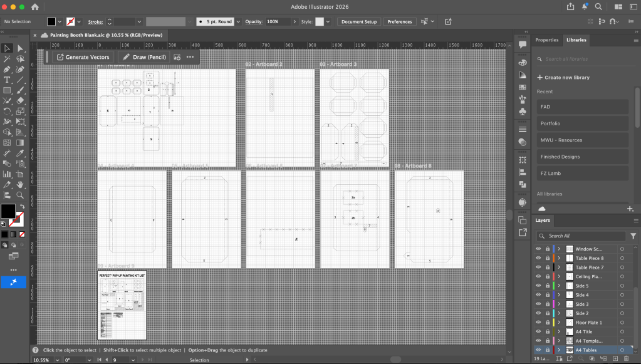The image size is (641, 364).
Task: Go to the Illustrator home screen
Action: pyautogui.click(x=34, y=6)
